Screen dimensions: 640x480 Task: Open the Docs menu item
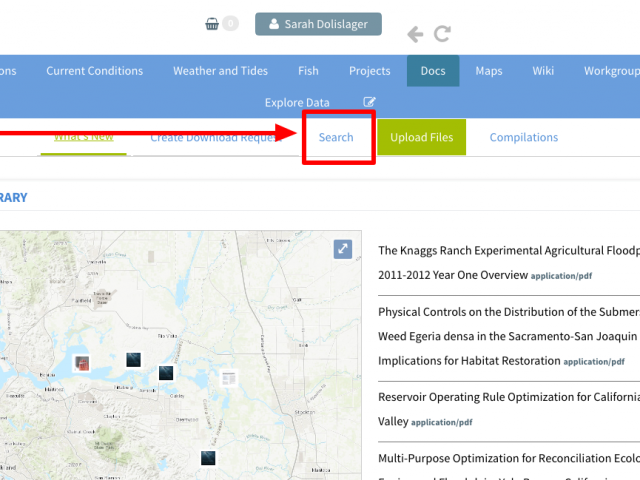point(433,71)
